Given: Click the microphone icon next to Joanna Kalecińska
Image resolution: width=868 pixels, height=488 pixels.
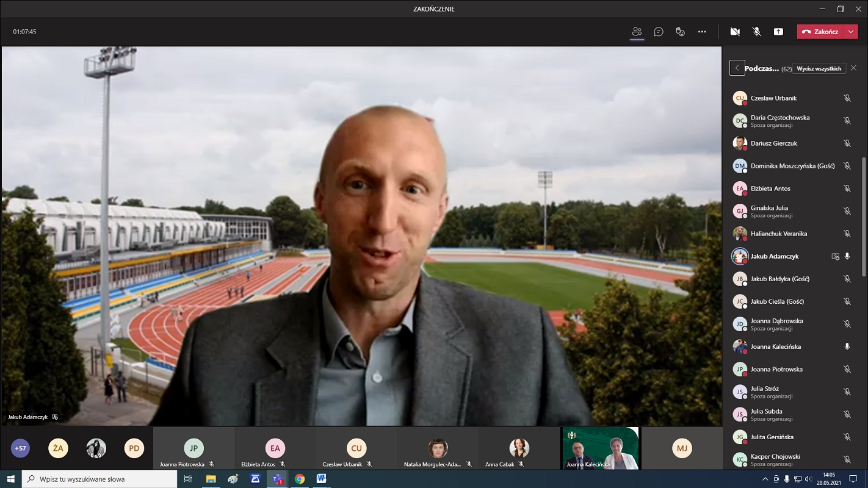Looking at the screenshot, I should tap(847, 346).
